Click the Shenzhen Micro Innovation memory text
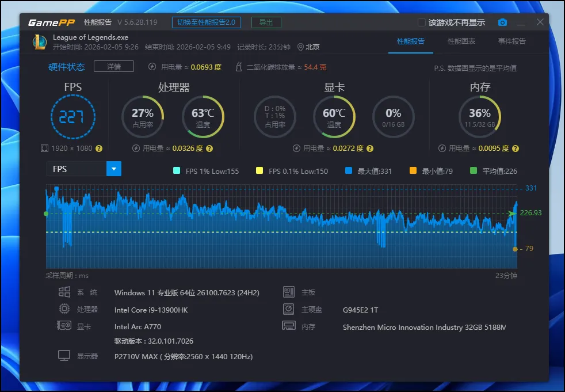Image resolution: width=565 pixels, height=392 pixels. click(424, 327)
